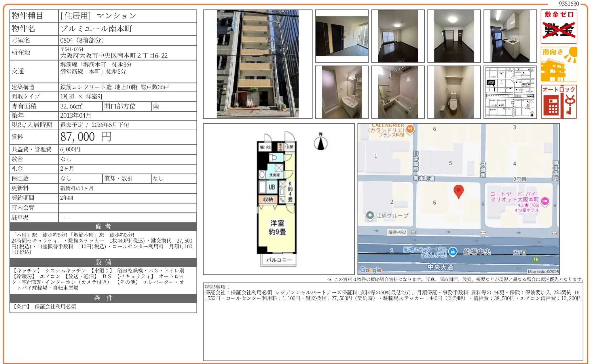592x364 pixels.
Task: Select the 南向き south-facing sun icon
Action: click(x=559, y=63)
